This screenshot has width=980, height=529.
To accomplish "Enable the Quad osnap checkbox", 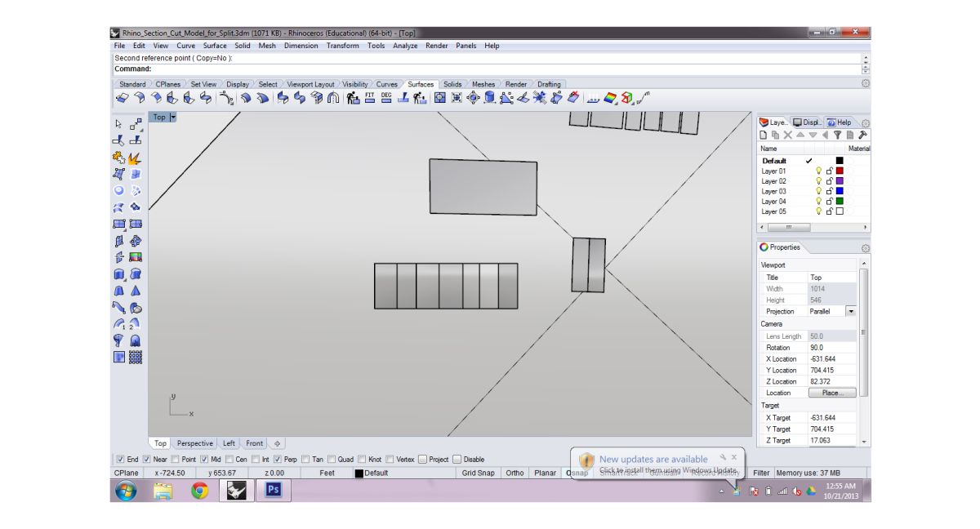I will coord(332,459).
